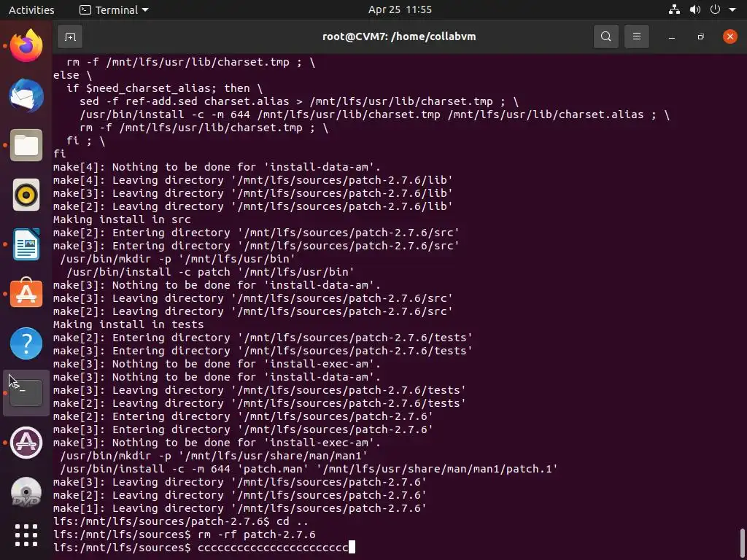Open Rhythmbox music player icon

26,195
